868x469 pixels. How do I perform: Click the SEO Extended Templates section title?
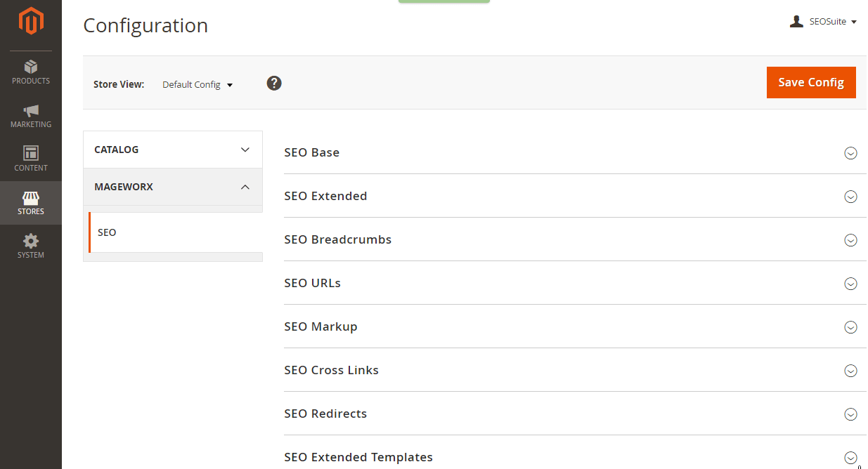pos(358,457)
